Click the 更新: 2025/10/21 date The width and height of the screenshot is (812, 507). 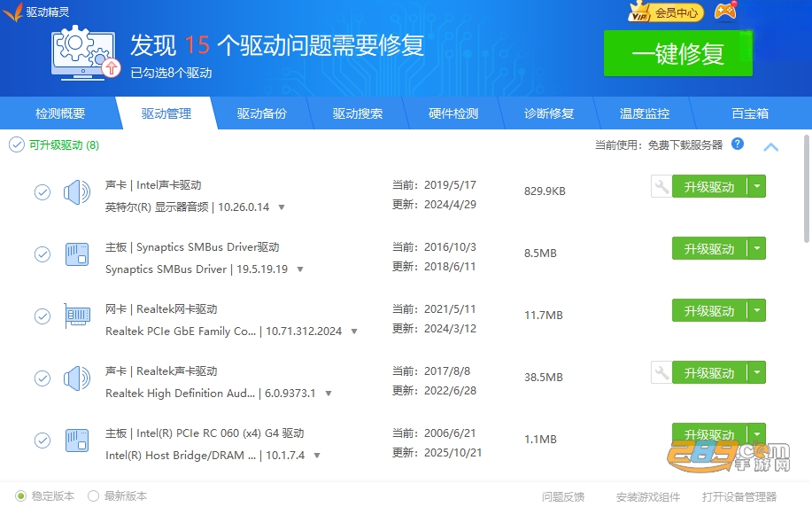pyautogui.click(x=437, y=453)
